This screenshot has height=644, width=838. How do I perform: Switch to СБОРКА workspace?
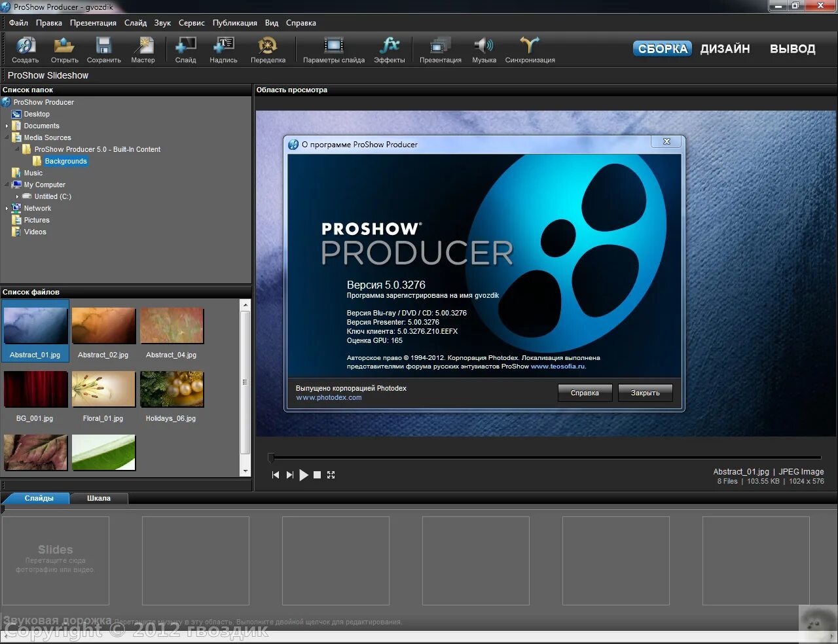click(x=663, y=48)
